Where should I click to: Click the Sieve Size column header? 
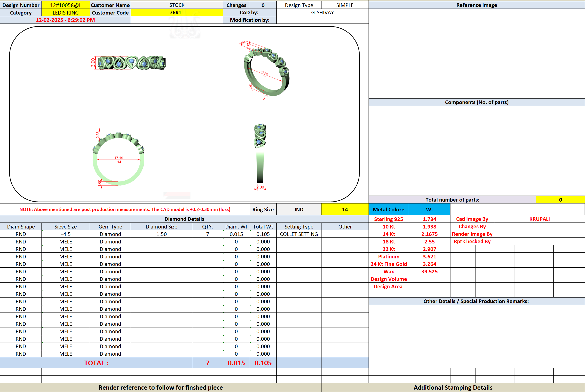(65, 227)
